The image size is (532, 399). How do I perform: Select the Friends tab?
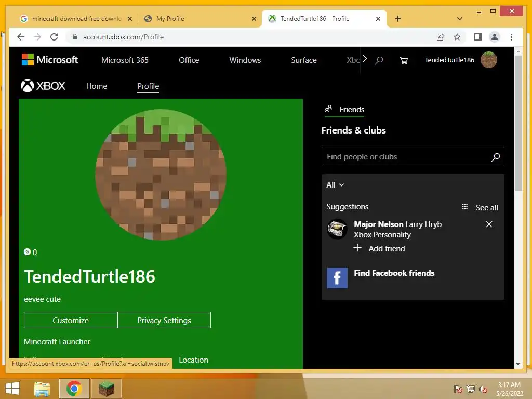coord(344,109)
